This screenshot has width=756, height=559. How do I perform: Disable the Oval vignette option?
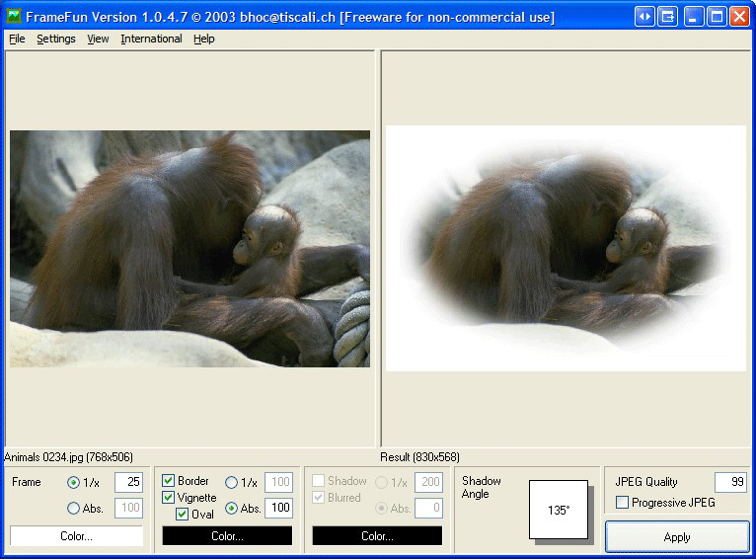[183, 515]
